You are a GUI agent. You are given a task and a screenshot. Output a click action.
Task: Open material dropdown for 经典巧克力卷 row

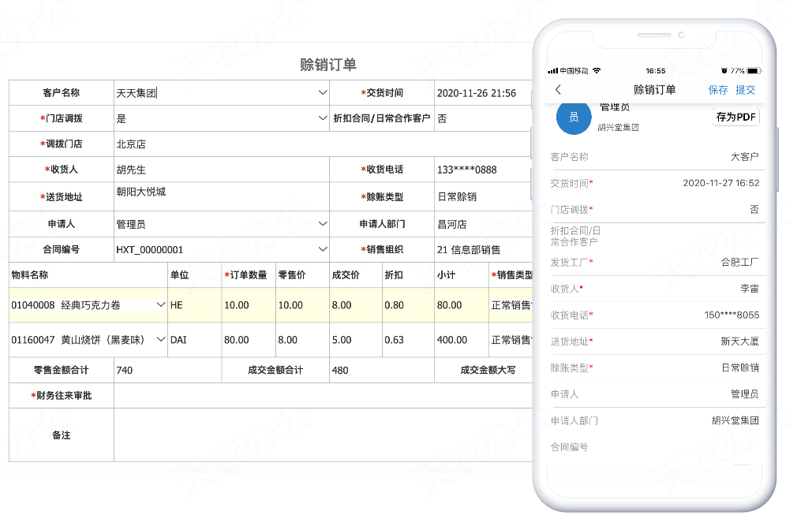161,304
